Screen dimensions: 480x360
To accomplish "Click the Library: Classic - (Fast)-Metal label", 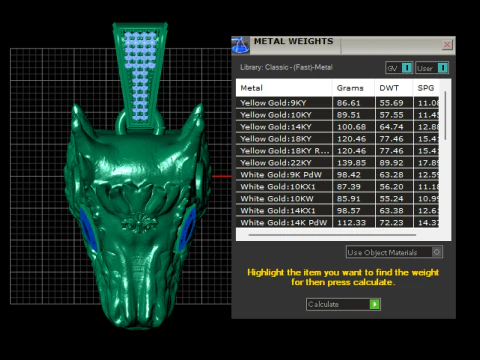I will tap(286, 67).
